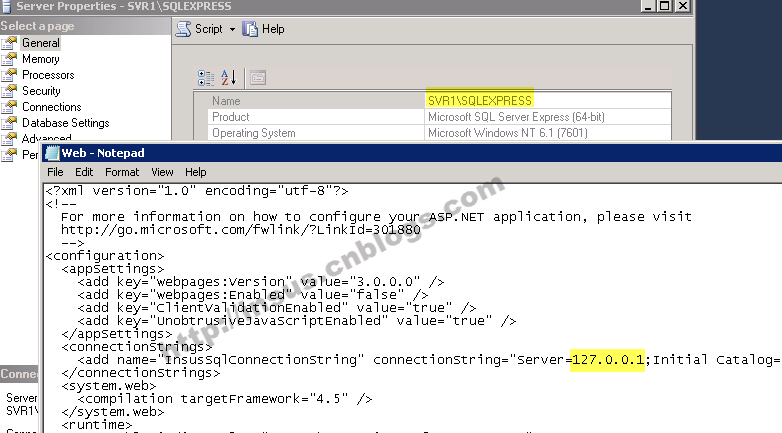The height and width of the screenshot is (433, 782).
Task: Open Notepad Help menu
Action: pyautogui.click(x=196, y=172)
